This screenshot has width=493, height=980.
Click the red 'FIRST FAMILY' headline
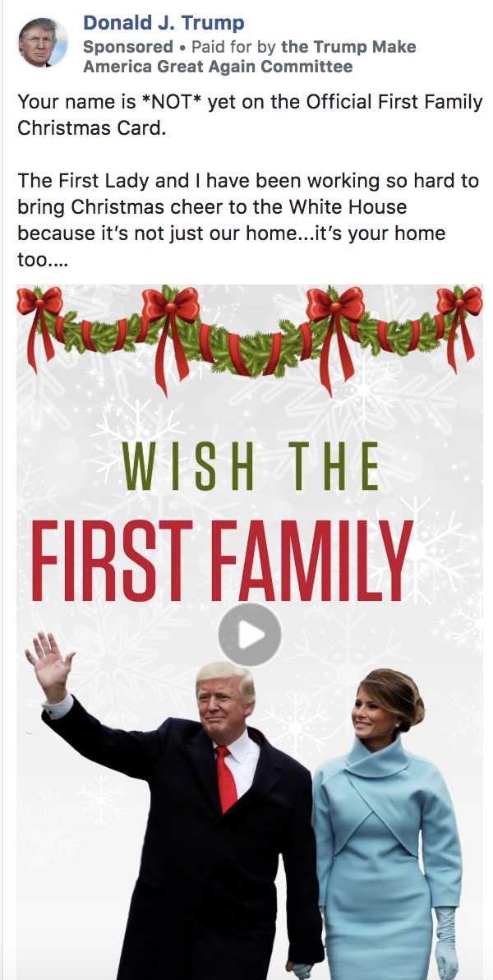pos(223,560)
